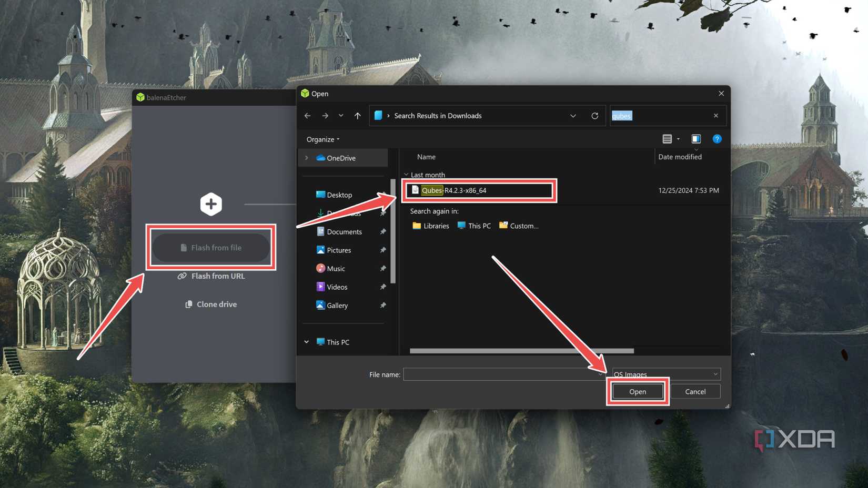Refresh the search results

(x=595, y=116)
